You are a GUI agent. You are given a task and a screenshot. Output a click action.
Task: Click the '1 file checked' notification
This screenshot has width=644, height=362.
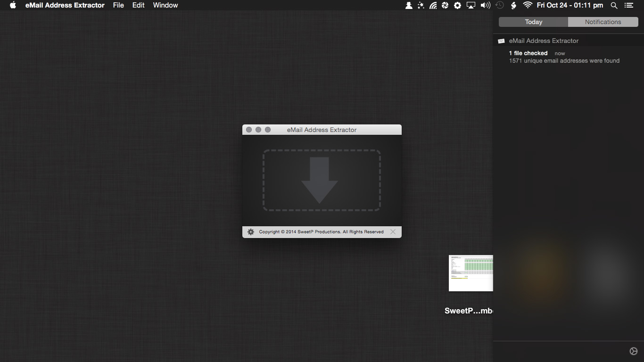tap(528, 53)
